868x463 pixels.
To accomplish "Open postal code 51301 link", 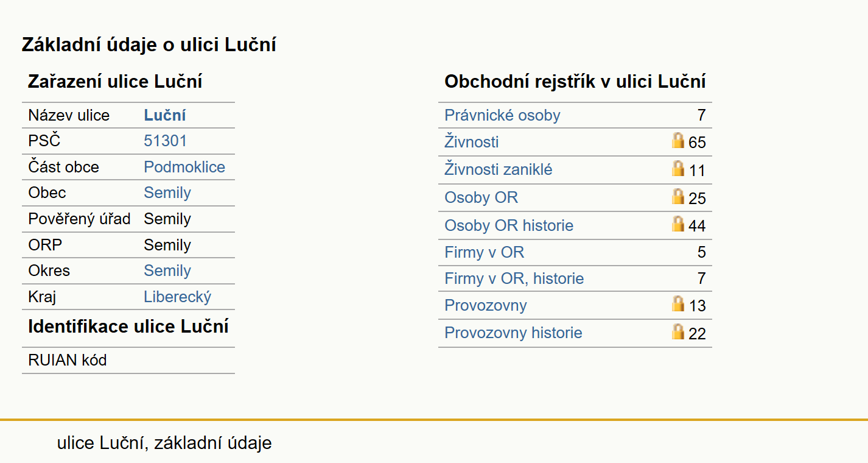I will point(166,141).
